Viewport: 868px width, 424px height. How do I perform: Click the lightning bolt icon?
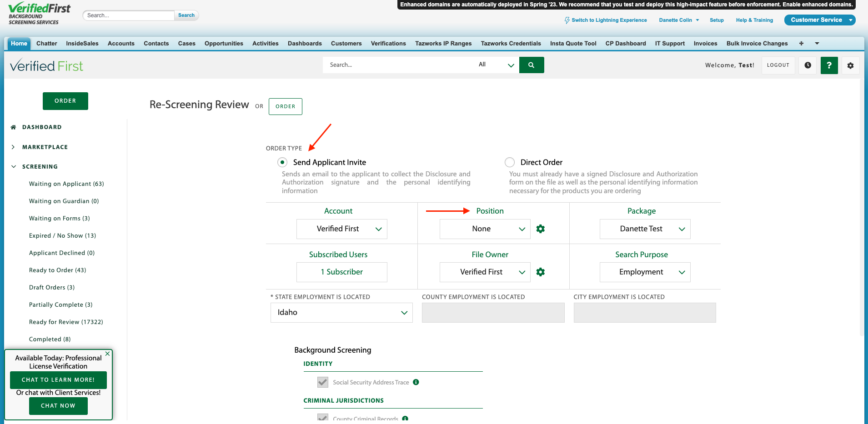point(567,20)
